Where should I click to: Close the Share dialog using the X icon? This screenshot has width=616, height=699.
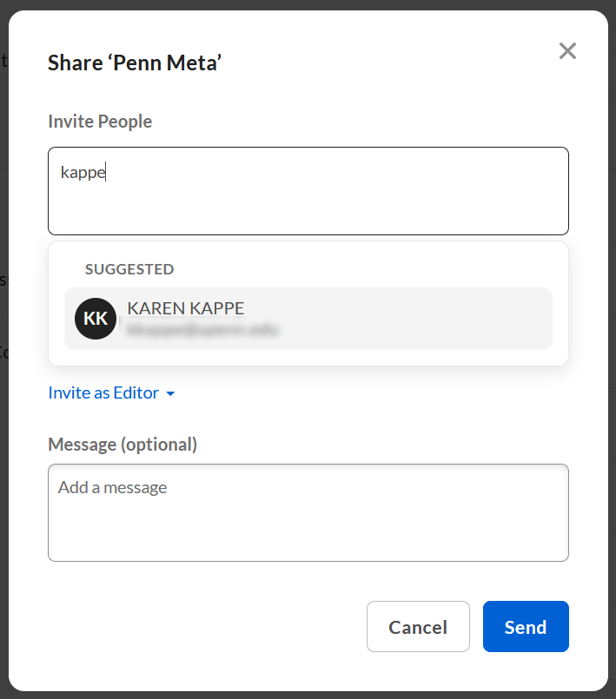click(x=567, y=51)
